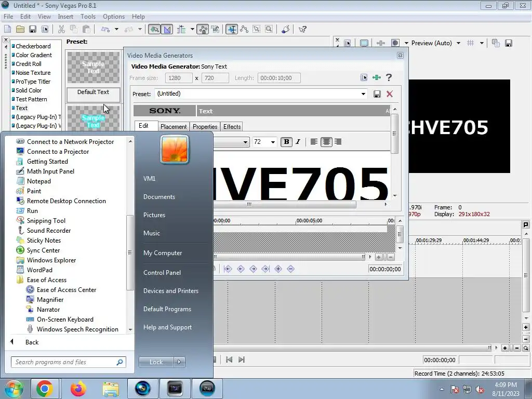532x399 pixels.
Task: Open the Tools menu
Action: click(88, 16)
